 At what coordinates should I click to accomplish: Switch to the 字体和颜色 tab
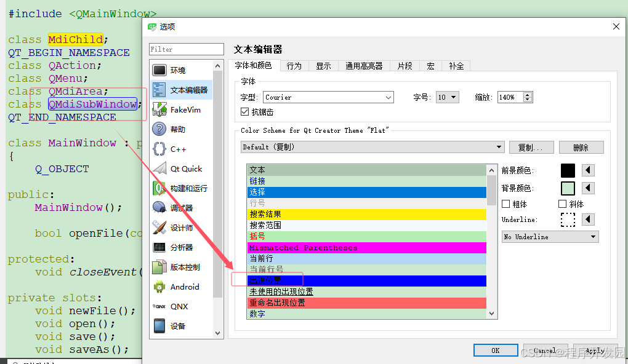tap(253, 65)
